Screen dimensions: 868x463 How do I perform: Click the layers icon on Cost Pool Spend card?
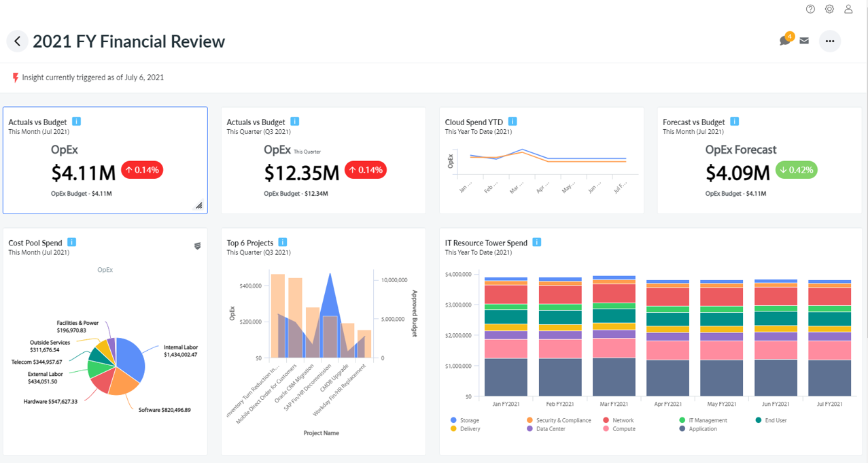(198, 245)
